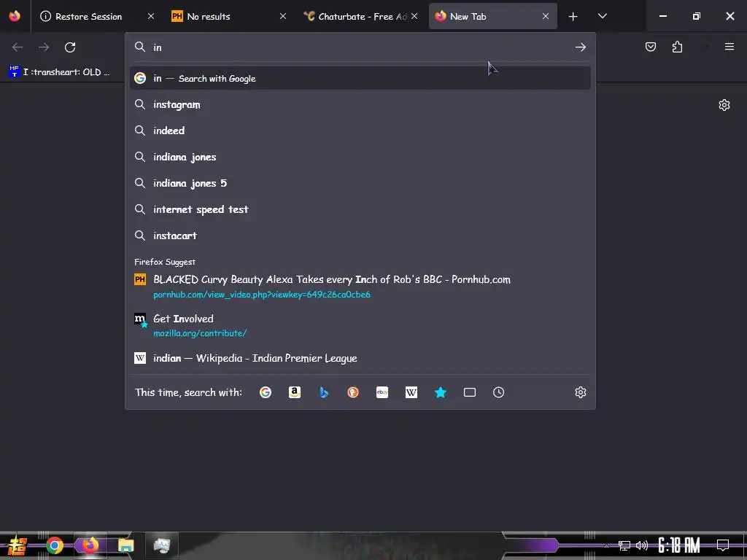Open New Tab page personalize gear
This screenshot has height=560, width=747.
[x=724, y=105]
